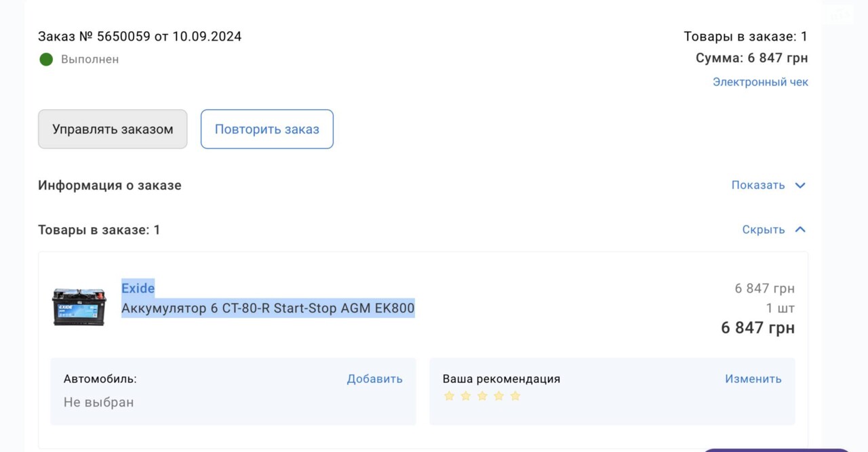Click 'Добавить' to add a car
This screenshot has width=868, height=452.
coord(374,379)
